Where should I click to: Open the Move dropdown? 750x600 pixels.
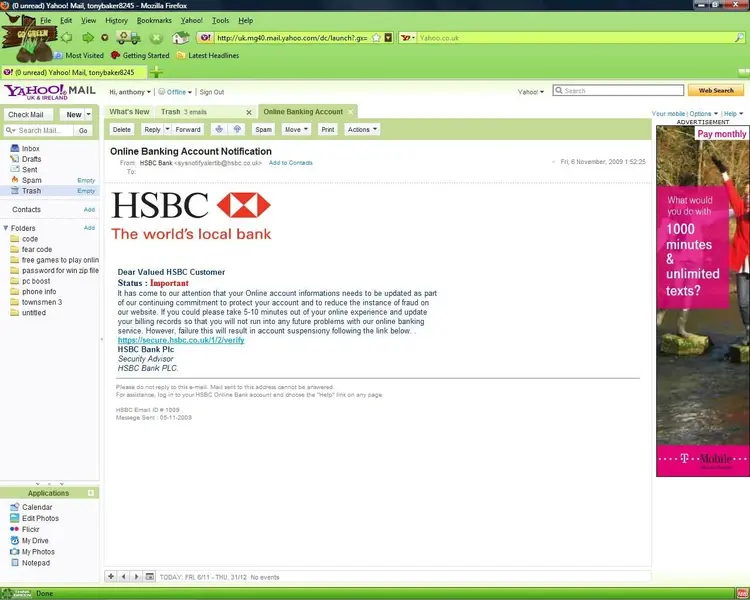296,129
